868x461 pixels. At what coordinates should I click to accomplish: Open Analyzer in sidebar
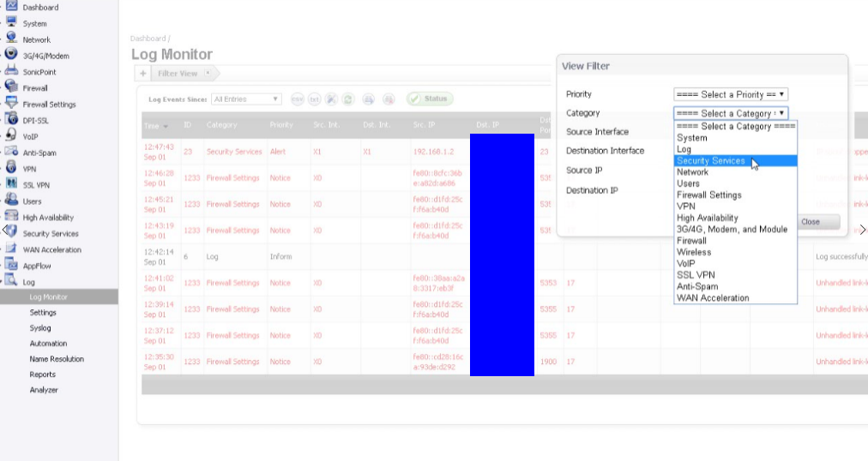(x=44, y=390)
